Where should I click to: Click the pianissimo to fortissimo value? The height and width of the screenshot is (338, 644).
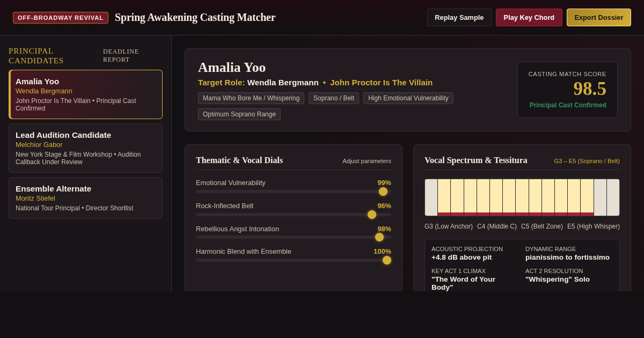click(567, 258)
